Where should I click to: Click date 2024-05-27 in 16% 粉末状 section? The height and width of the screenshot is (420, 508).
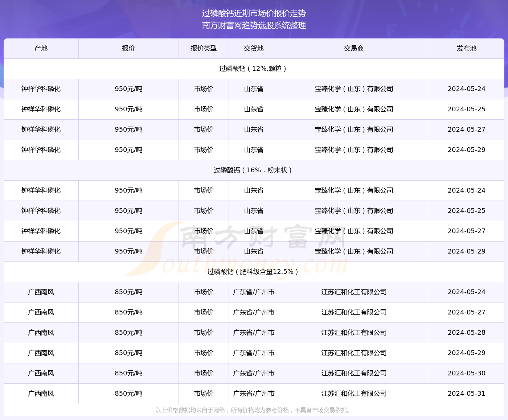point(466,231)
